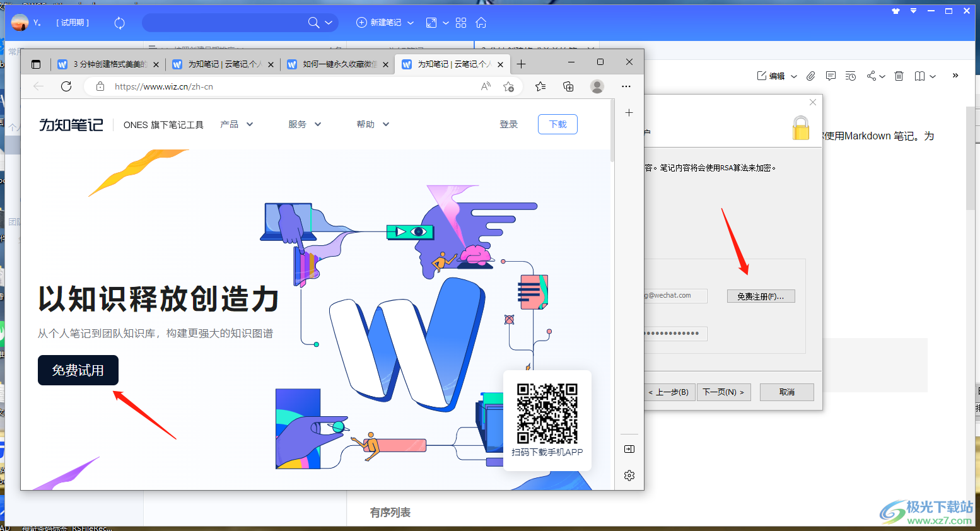Click the 免费试用 button
The width and height of the screenshot is (980, 531).
(x=78, y=370)
